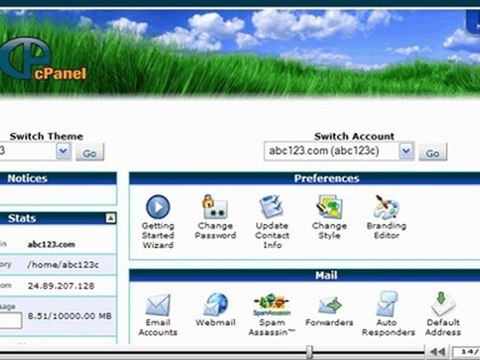
Task: Click the Change Password text link
Action: 215,231
